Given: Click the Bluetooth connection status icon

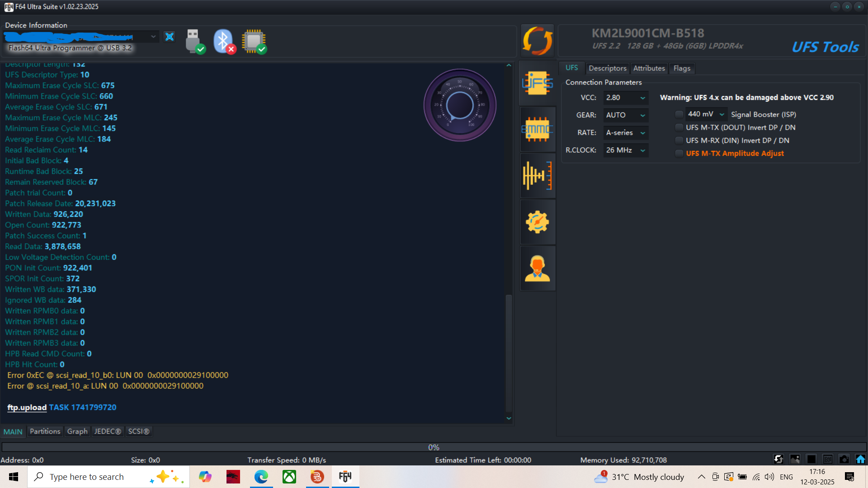Looking at the screenshot, I should pyautogui.click(x=224, y=42).
